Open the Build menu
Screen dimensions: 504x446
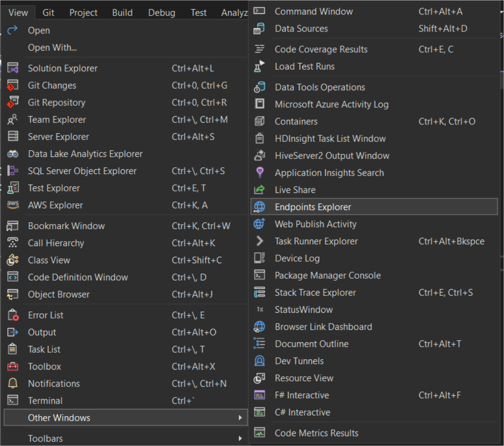click(x=122, y=12)
